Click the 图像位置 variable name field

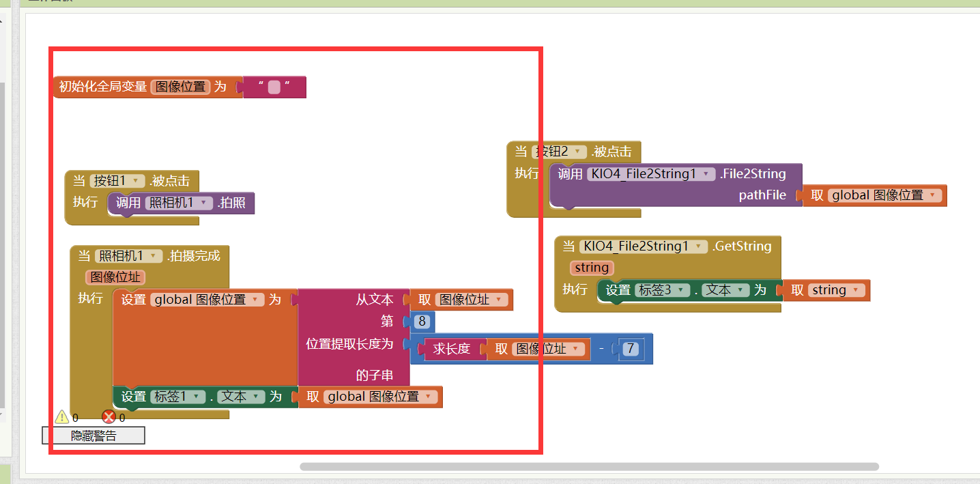[180, 87]
